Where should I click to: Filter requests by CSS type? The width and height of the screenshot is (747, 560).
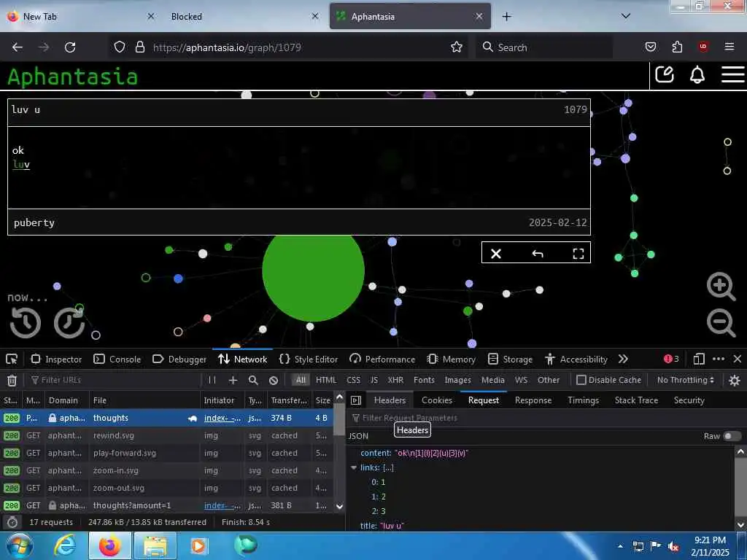click(x=354, y=380)
